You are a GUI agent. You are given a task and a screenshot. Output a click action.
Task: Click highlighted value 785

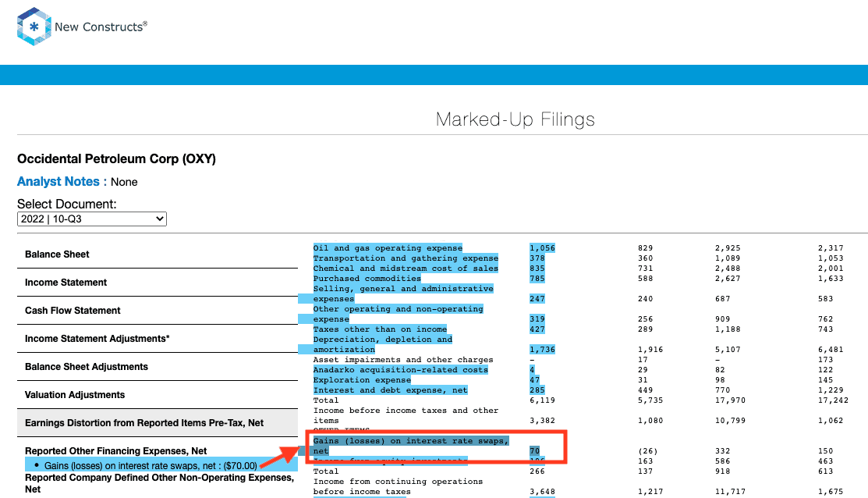tap(537, 279)
